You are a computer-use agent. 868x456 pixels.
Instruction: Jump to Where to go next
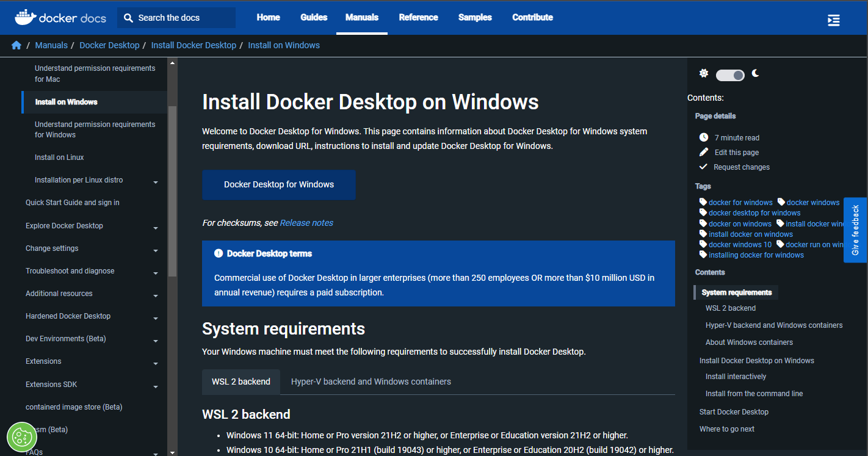click(x=727, y=429)
